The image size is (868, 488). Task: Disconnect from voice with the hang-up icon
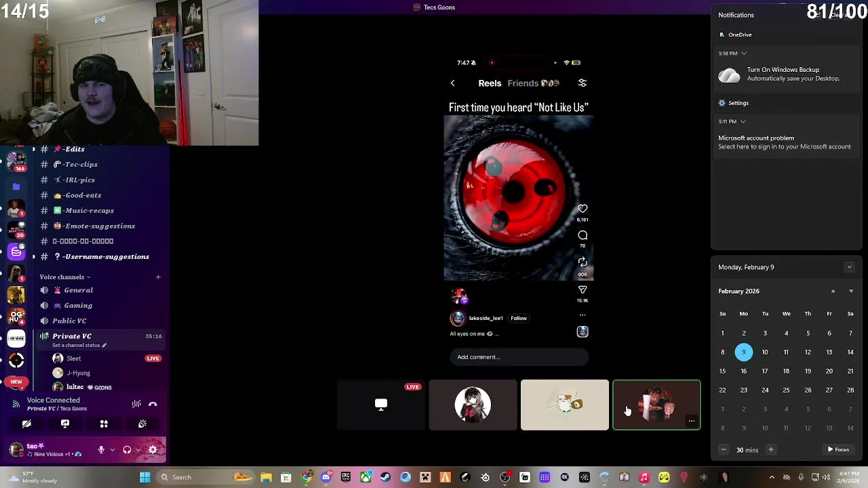[x=153, y=404]
